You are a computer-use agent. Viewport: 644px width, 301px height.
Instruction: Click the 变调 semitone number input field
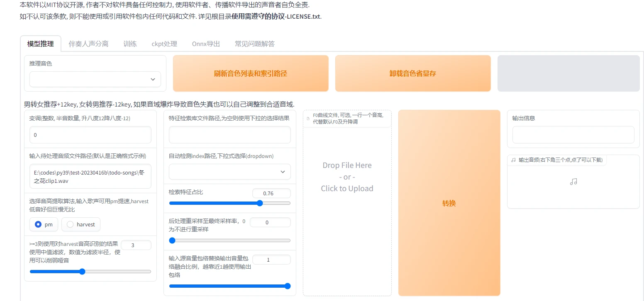pos(90,135)
